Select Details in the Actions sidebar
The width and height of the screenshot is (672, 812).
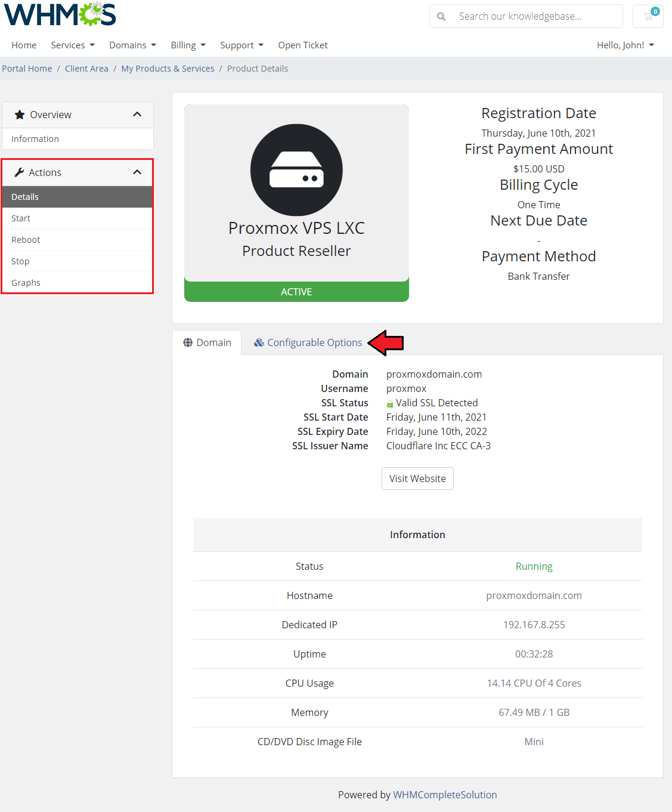coord(78,197)
